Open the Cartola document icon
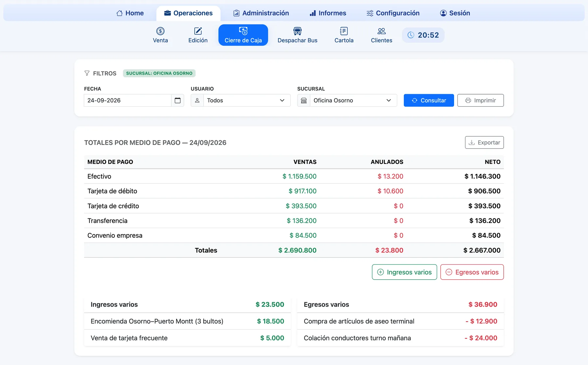 tap(344, 31)
